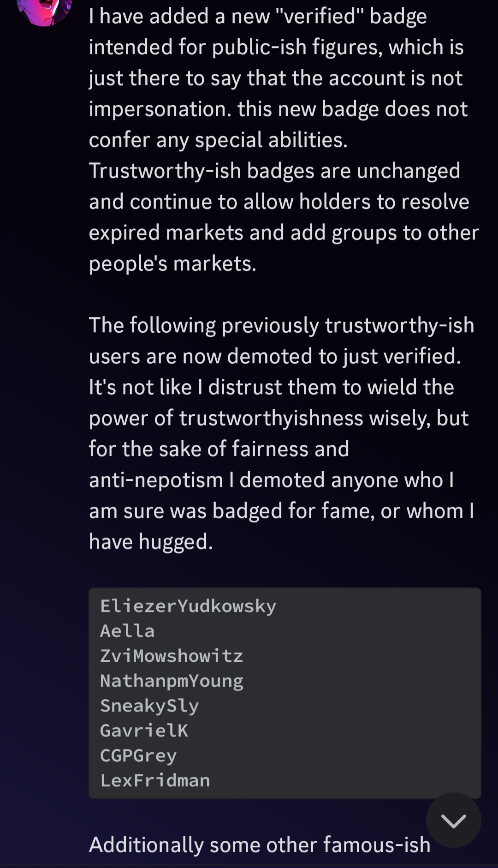Select SneakySly in the username list
The height and width of the screenshot is (868, 498).
[x=149, y=706]
